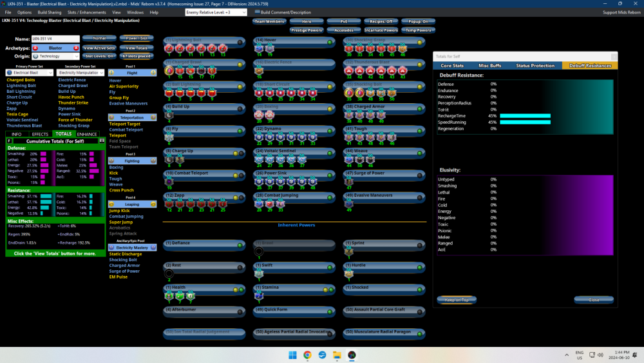Open the Slots / Enhancements menu

click(87, 12)
